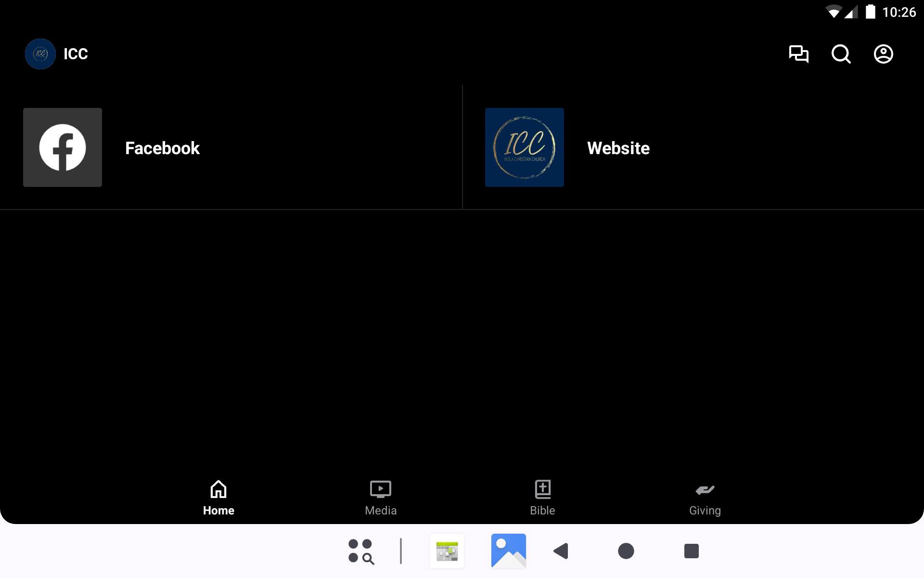Open the messages chat icon
Image resolution: width=924 pixels, height=578 pixels.
[x=798, y=54]
